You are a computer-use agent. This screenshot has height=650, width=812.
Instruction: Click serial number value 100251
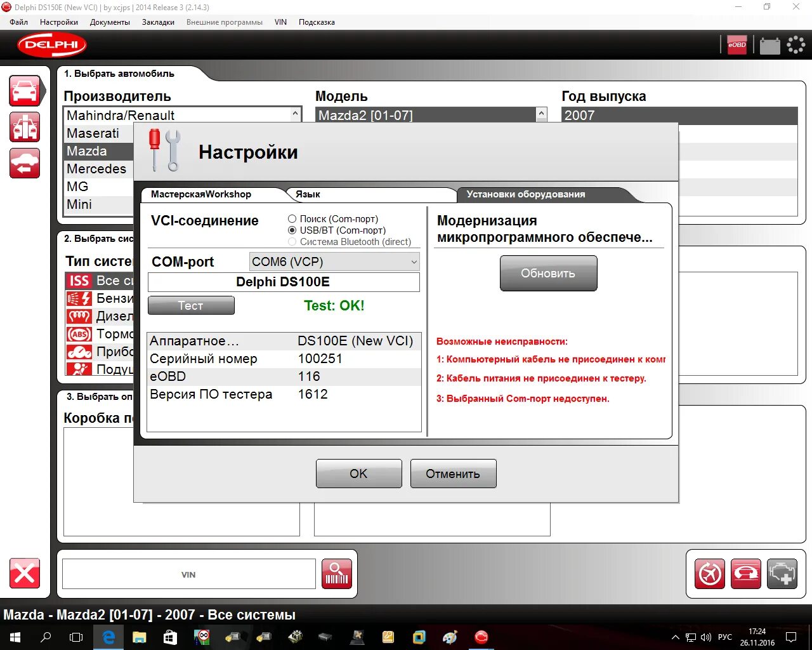coord(320,359)
